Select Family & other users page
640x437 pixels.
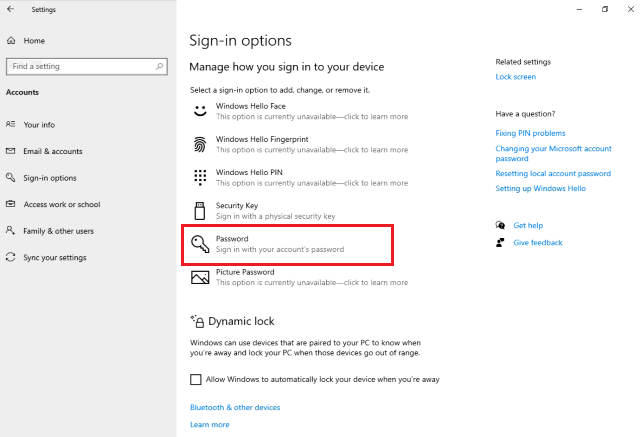(58, 231)
